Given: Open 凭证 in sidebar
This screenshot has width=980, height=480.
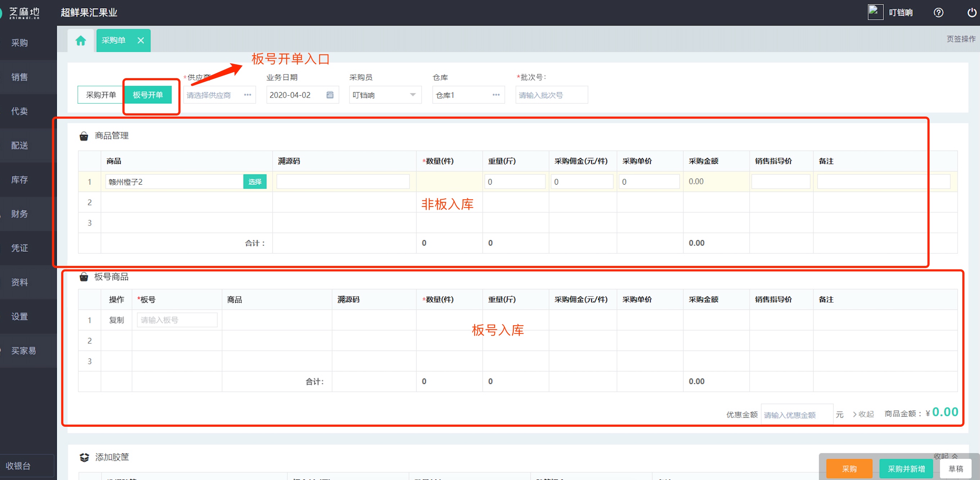Looking at the screenshot, I should [x=20, y=248].
